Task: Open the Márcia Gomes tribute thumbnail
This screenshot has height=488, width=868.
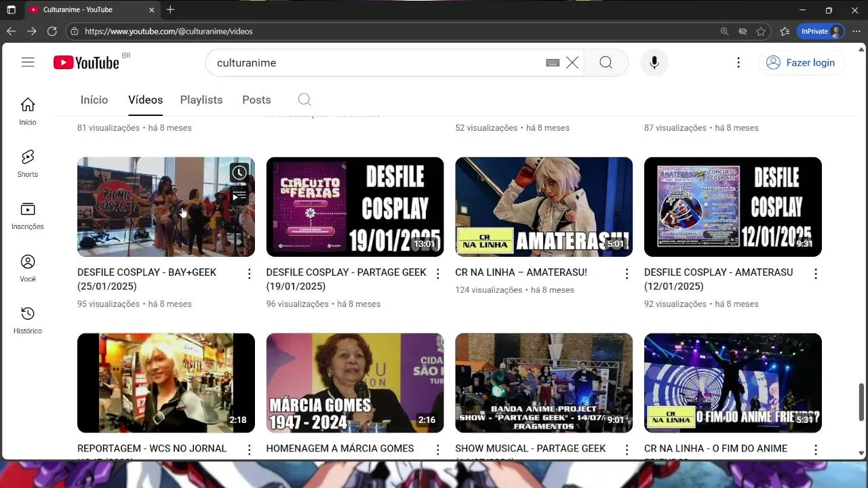Action: pyautogui.click(x=355, y=383)
